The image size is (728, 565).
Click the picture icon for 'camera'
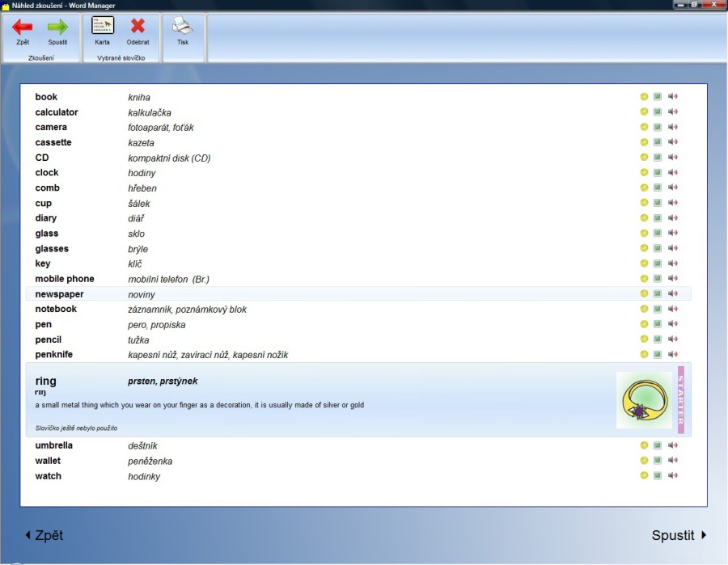coord(658,127)
